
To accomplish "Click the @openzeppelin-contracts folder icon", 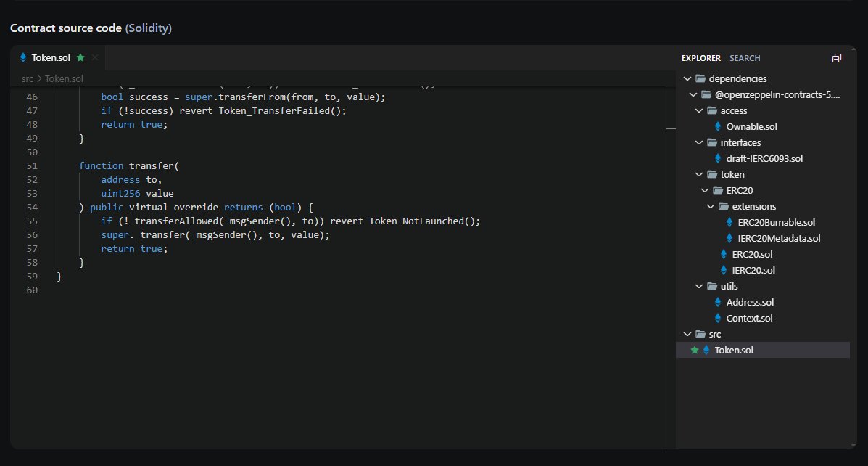I will point(706,95).
